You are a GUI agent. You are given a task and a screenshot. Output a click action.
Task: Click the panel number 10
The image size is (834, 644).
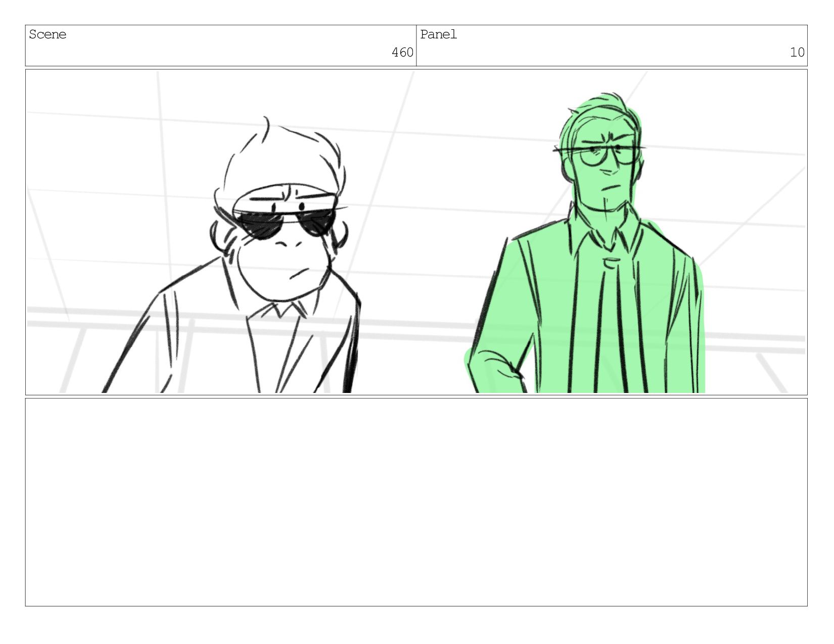(x=797, y=53)
